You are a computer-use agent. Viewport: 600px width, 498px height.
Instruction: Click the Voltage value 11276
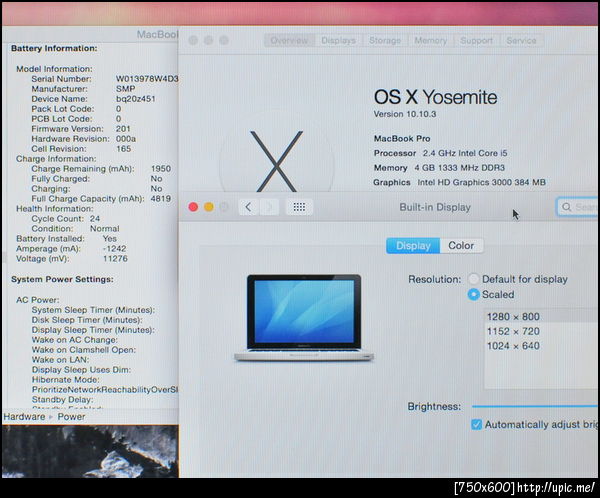(x=115, y=258)
